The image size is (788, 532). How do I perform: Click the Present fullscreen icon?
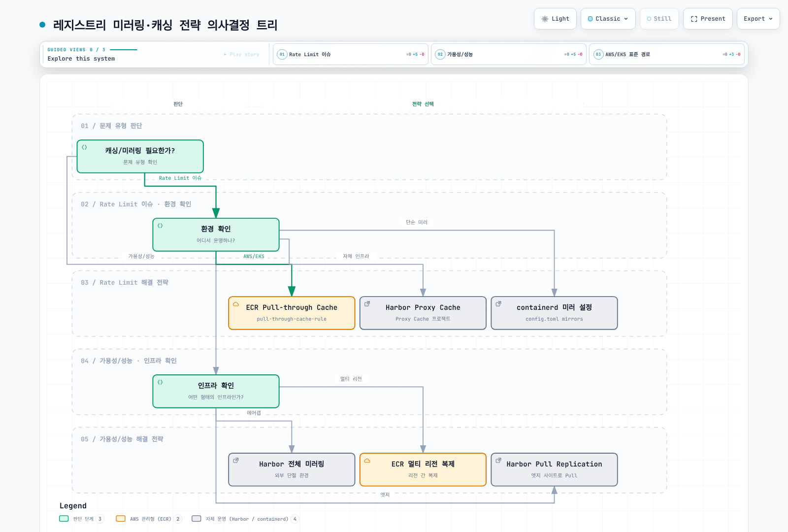tap(694, 19)
